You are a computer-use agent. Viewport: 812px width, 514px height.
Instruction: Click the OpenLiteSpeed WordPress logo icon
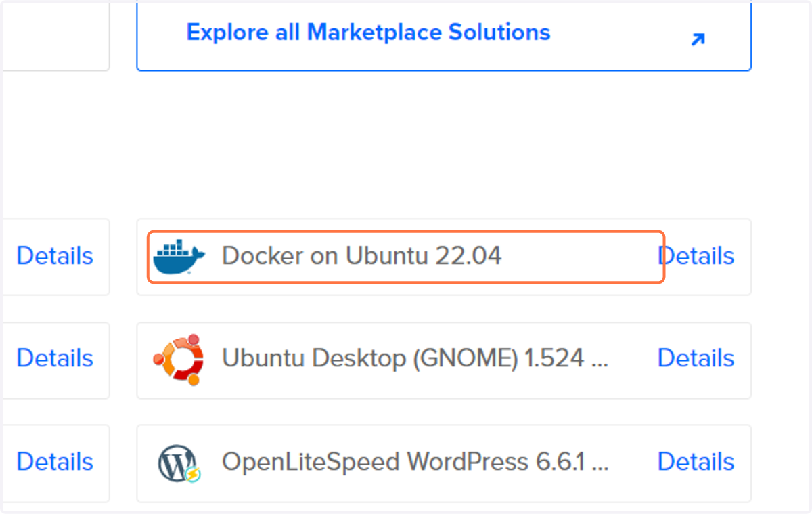point(179,463)
